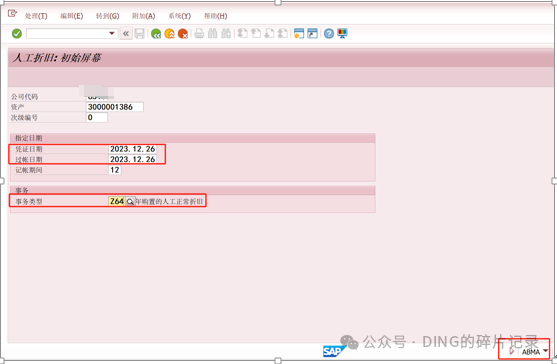The height and width of the screenshot is (364, 557).
Task: Click the Save diskette icon
Action: coord(140,33)
